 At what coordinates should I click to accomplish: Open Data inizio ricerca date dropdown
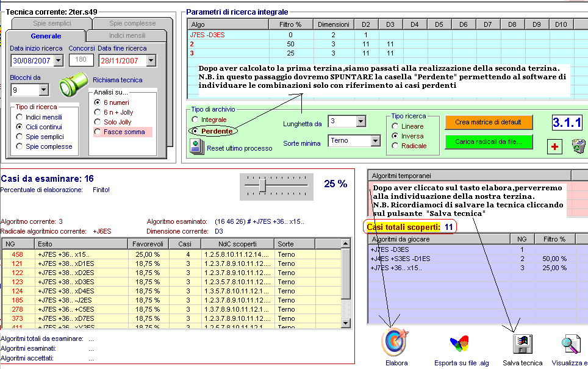tap(59, 60)
